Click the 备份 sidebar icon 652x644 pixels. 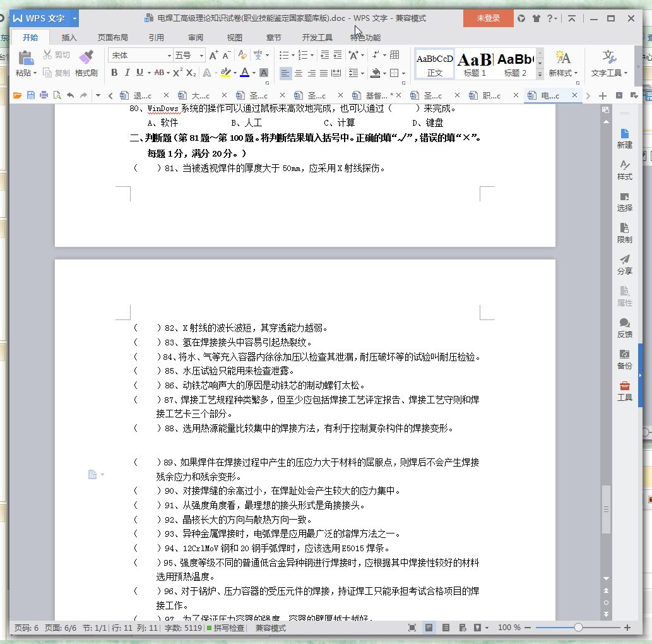(x=625, y=359)
